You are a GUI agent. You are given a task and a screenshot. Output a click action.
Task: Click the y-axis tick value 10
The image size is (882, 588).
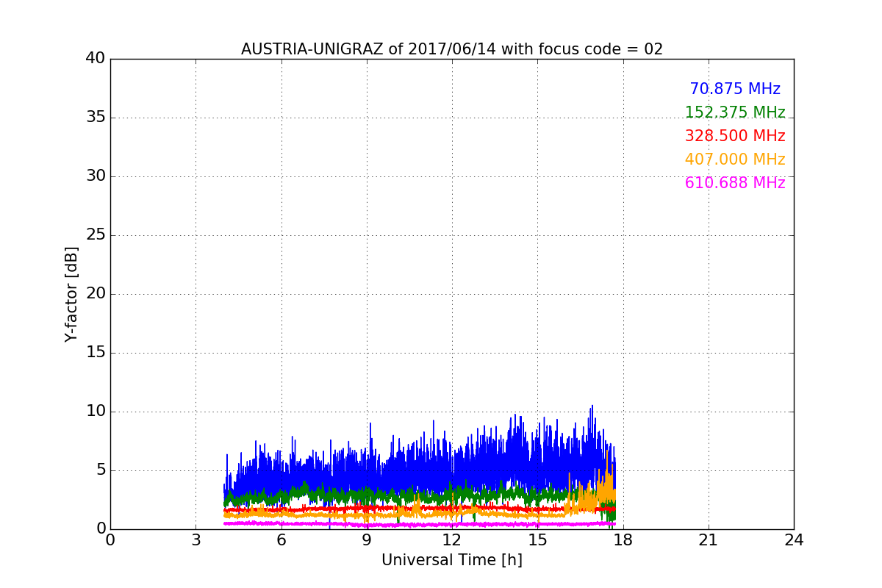[x=96, y=412]
